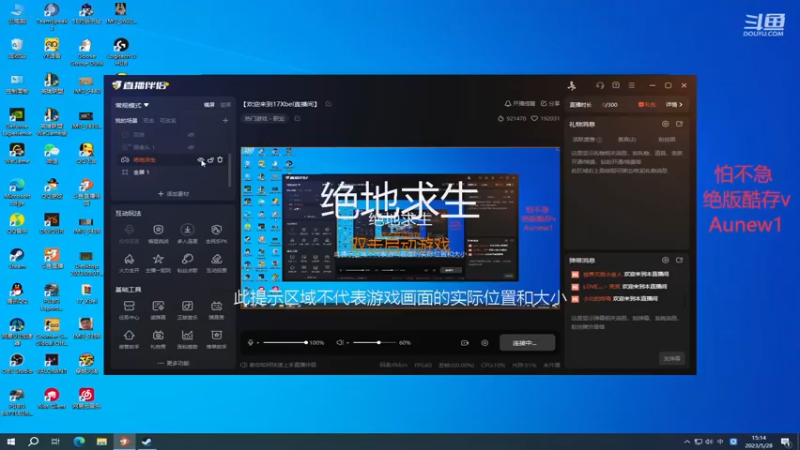Open the 全民乐PK feature icon
The width and height of the screenshot is (800, 450).
coord(216,234)
